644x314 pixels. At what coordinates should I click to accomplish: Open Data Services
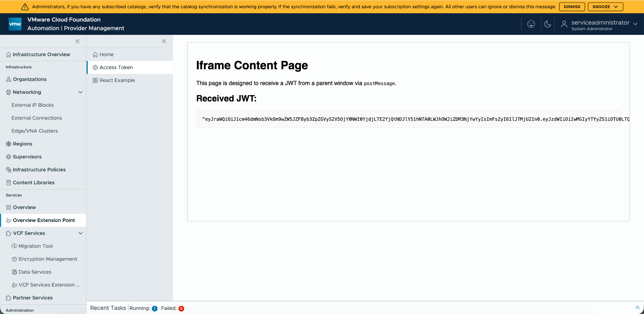click(35, 272)
